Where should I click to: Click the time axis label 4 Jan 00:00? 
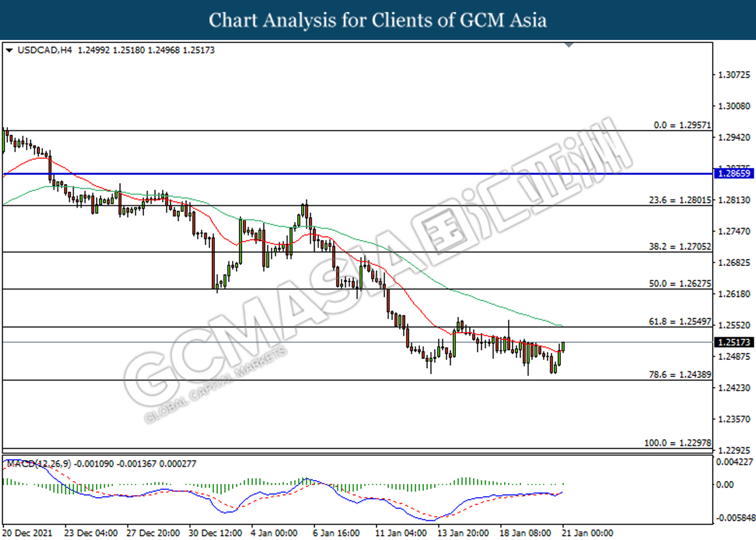274,533
